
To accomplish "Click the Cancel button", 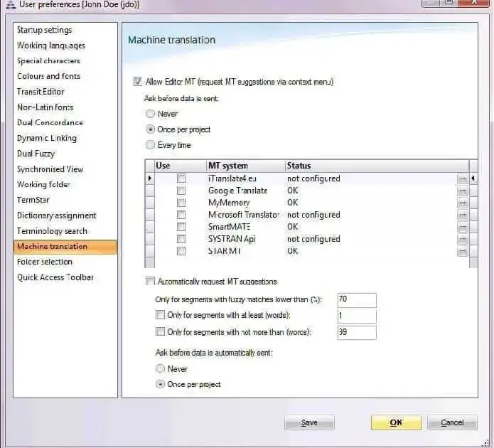I will point(452,422).
